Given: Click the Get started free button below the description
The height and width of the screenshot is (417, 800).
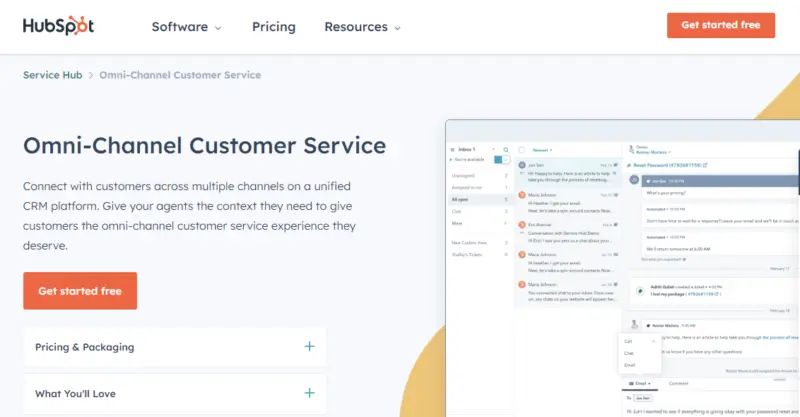Looking at the screenshot, I should [80, 290].
